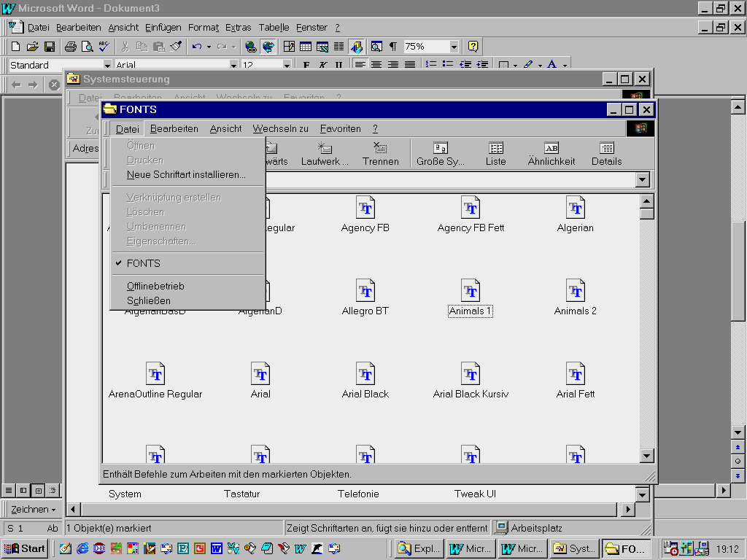Toggle centered text alignment

point(376,64)
